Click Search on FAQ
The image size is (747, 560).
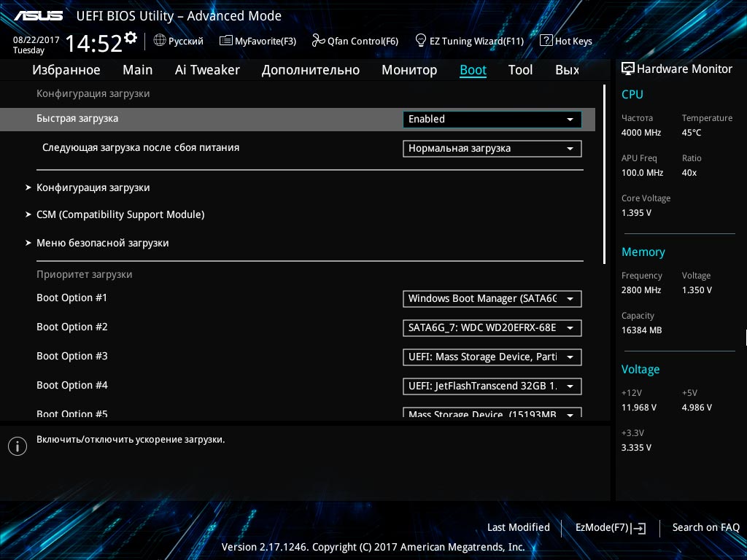[706, 527]
